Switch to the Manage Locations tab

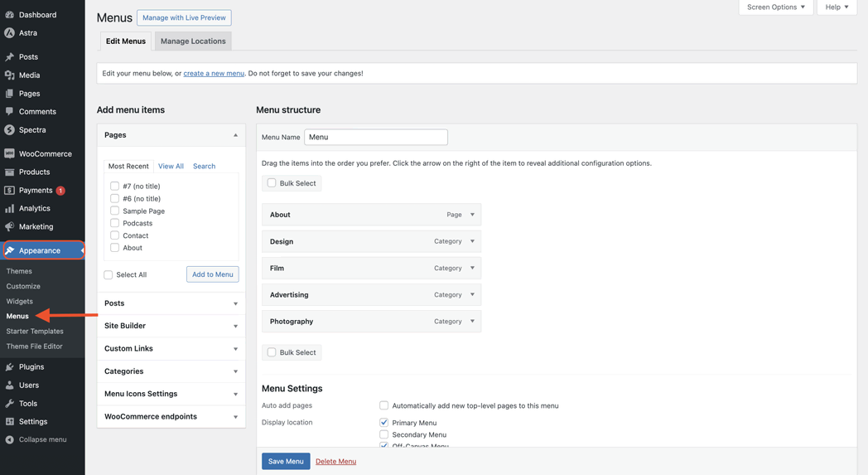tap(193, 41)
